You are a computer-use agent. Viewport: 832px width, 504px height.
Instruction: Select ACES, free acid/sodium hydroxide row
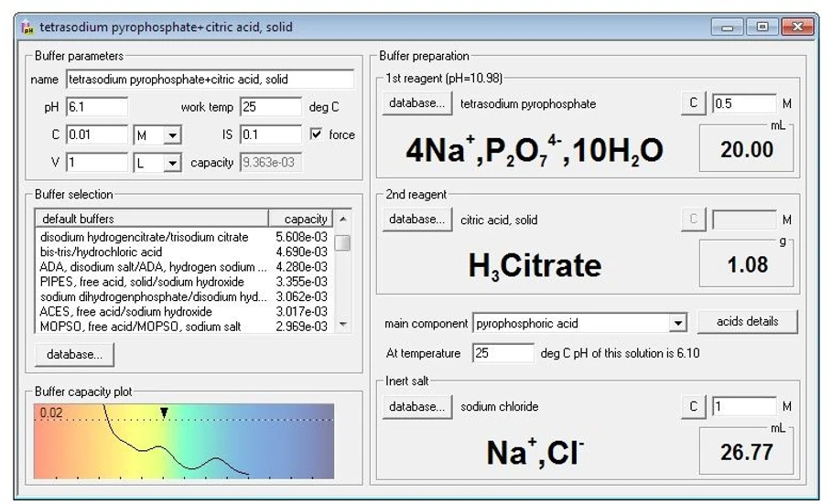(x=184, y=311)
